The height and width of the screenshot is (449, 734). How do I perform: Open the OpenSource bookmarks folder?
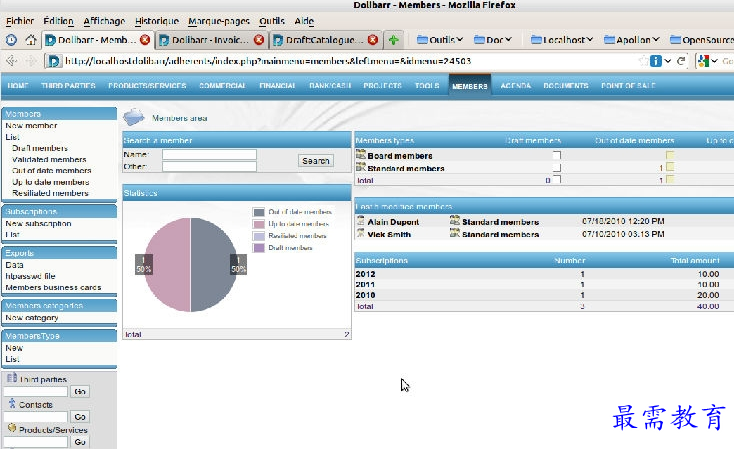point(702,40)
